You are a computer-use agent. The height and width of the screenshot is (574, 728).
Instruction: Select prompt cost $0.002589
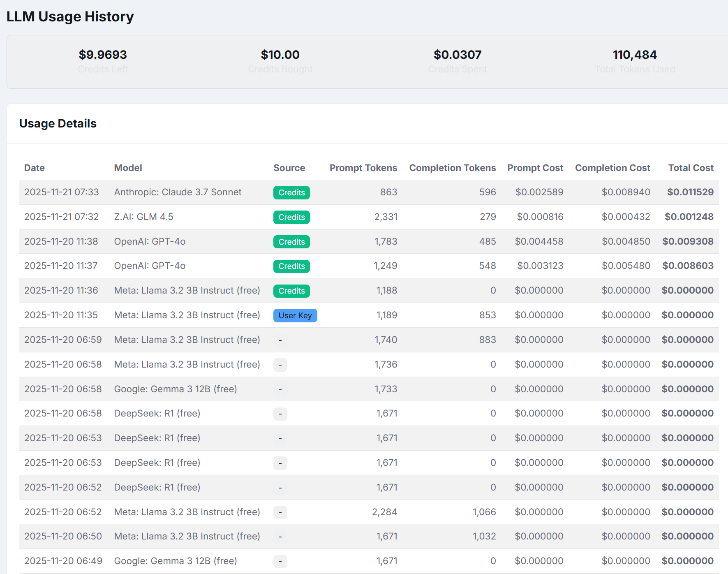tap(539, 192)
